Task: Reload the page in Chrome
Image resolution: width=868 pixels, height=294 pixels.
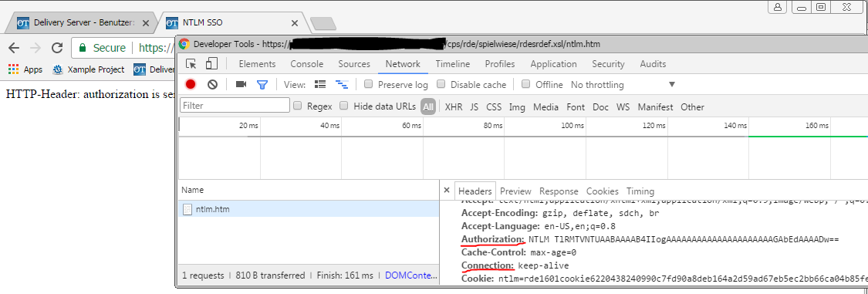Action: (x=57, y=48)
